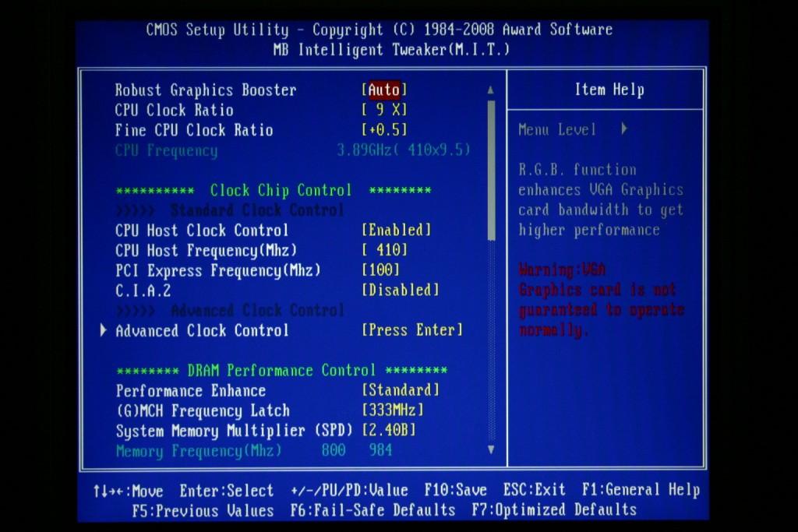Select the Robust Graphics Booster Auto value

[384, 90]
